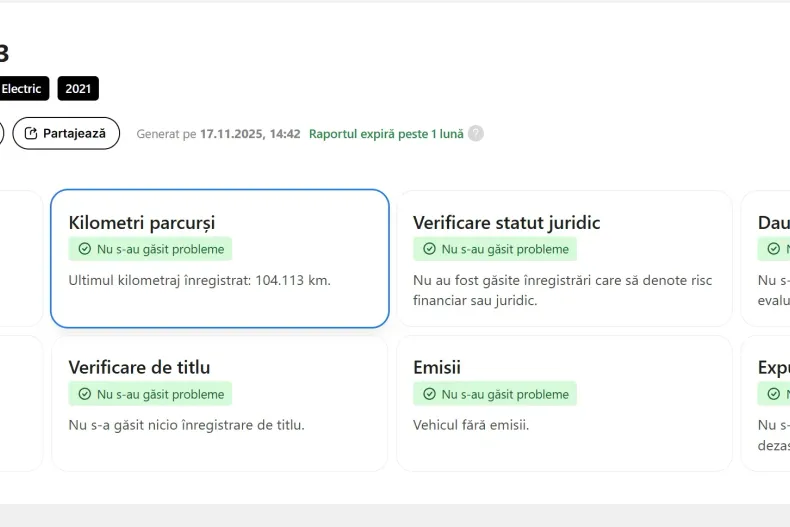Click the 'Raportul expiră peste 1 lună' text
The height and width of the screenshot is (527, 790).
click(386, 133)
